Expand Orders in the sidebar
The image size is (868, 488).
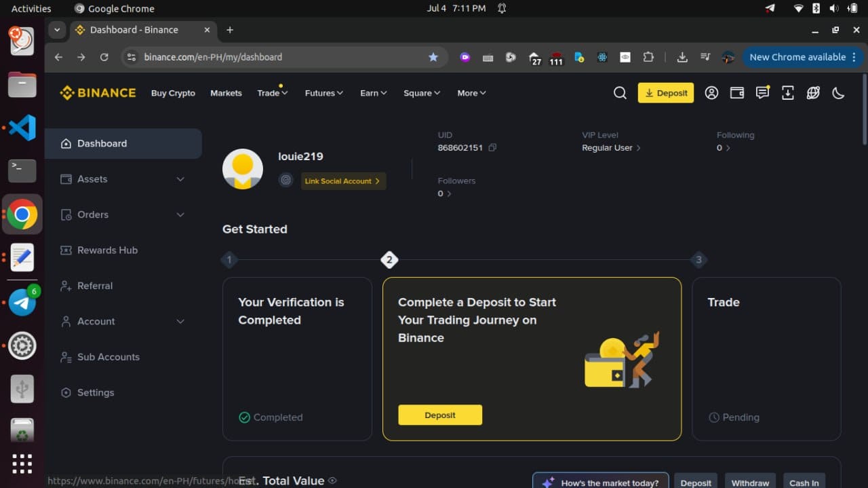(123, 214)
